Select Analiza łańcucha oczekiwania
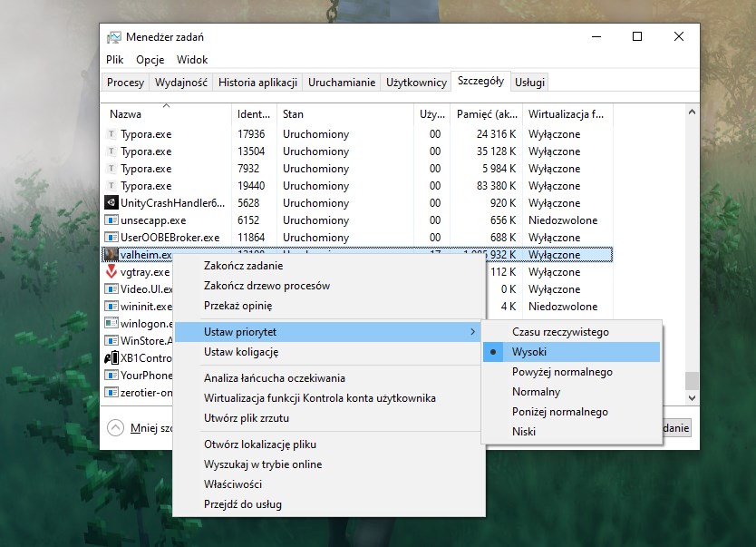This screenshot has height=547, width=756. pyautogui.click(x=329, y=378)
